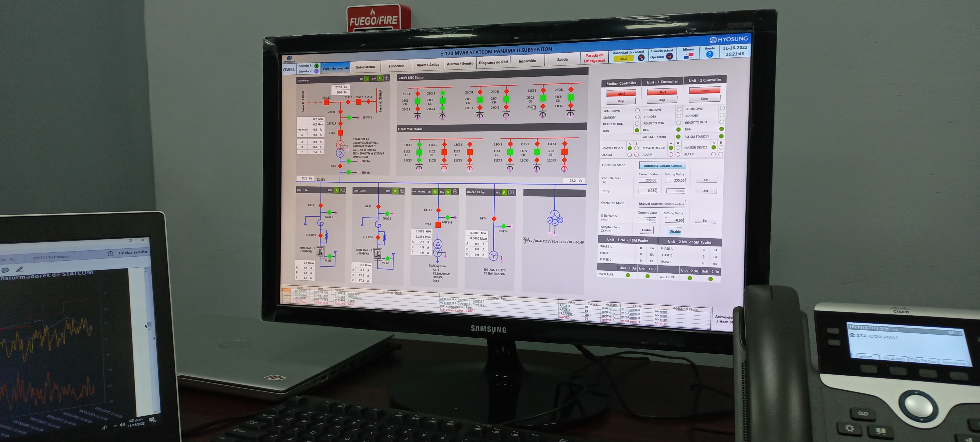Select Manual Reactive Power Control mode
The image size is (980, 442).
point(662,204)
